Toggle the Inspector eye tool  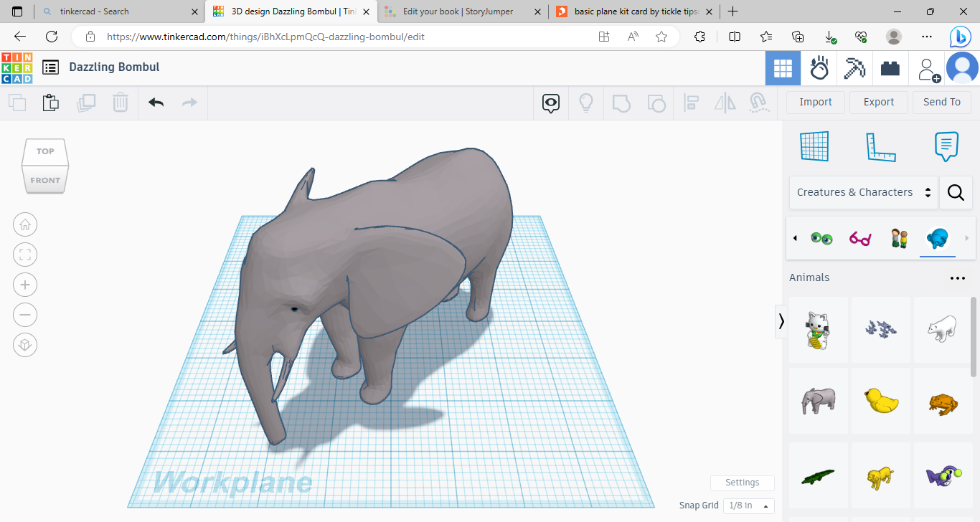(x=550, y=103)
